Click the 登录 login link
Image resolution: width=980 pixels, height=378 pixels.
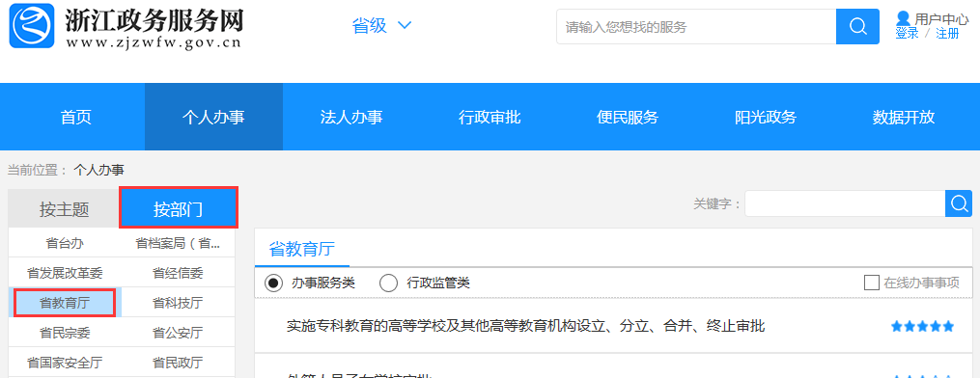(907, 34)
